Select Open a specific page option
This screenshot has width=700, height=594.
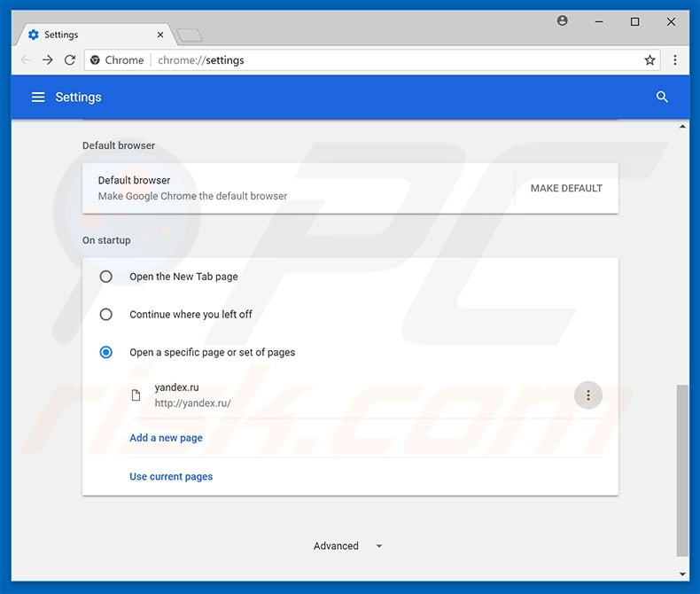tap(105, 352)
